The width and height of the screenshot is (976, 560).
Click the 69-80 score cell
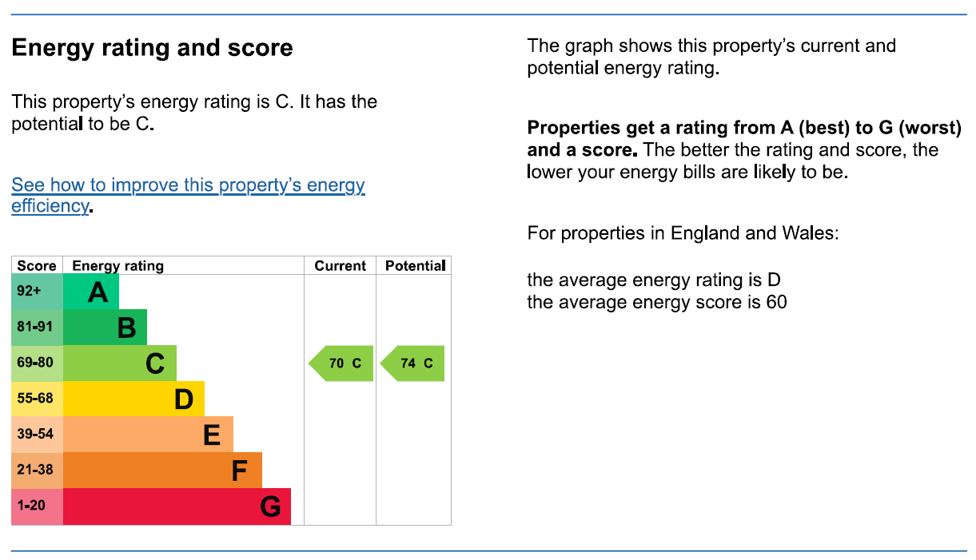(37, 363)
